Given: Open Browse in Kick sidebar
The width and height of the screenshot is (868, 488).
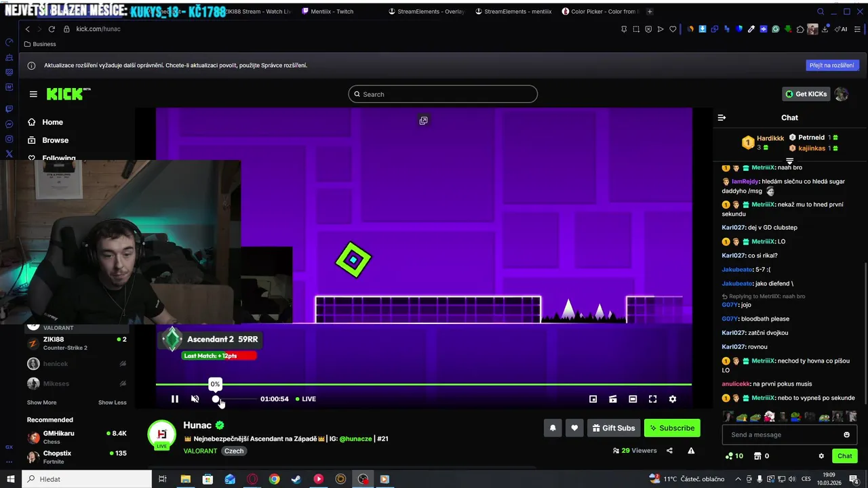Looking at the screenshot, I should 48,140.
